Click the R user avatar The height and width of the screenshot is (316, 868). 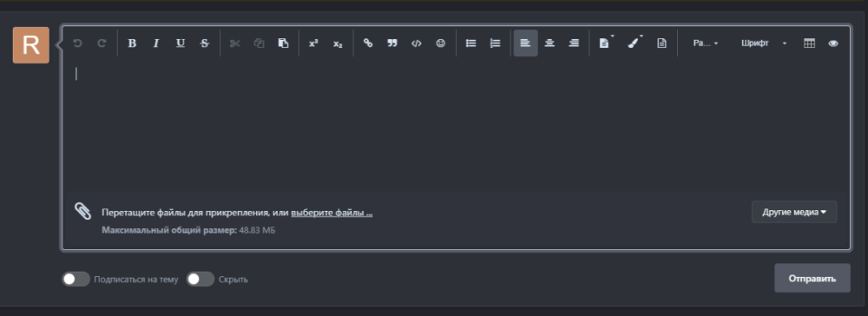click(x=31, y=45)
